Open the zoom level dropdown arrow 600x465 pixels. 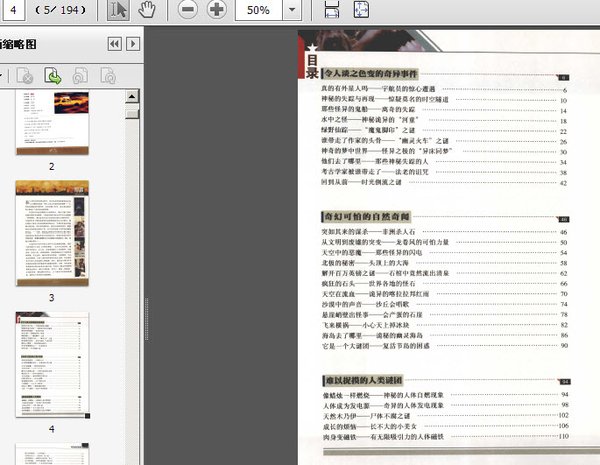point(292,10)
